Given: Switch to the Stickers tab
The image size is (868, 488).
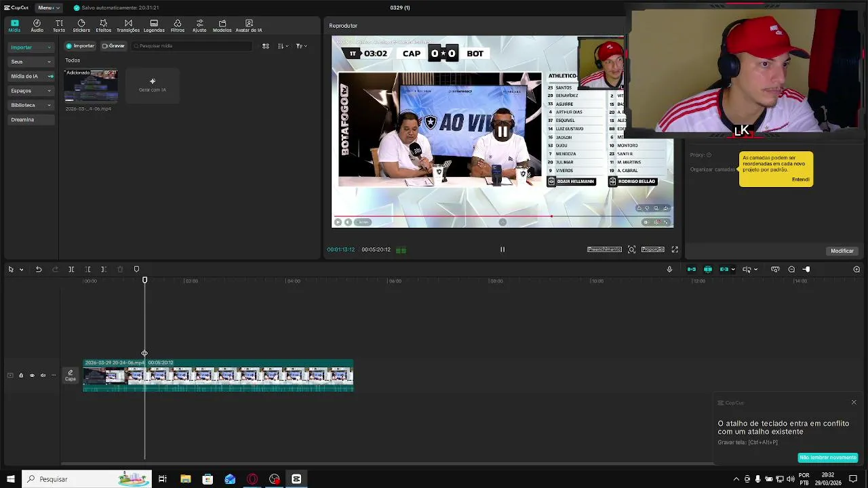Looking at the screenshot, I should pos(81,26).
